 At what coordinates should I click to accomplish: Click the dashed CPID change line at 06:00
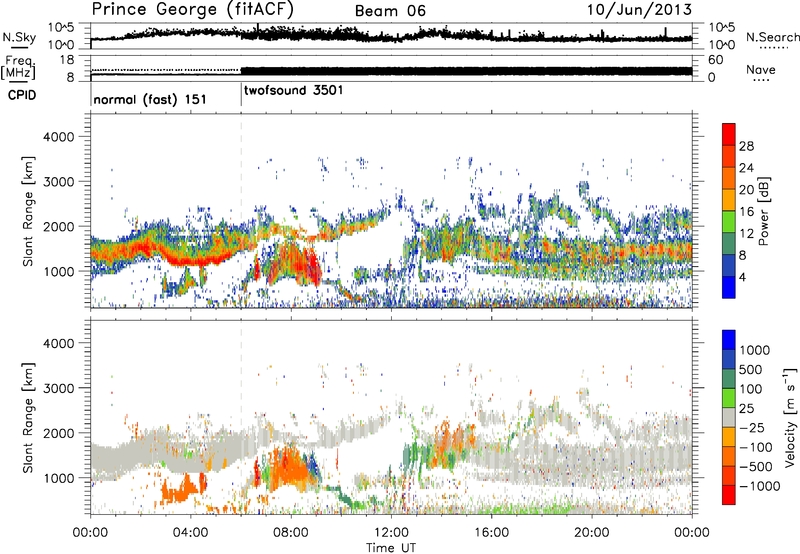click(241, 210)
